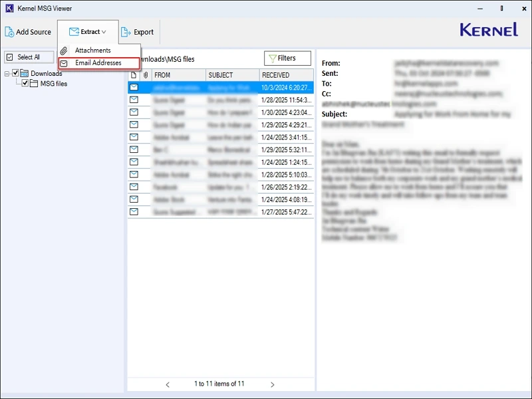
Task: Open the Extract dropdown chevron
Action: point(102,31)
